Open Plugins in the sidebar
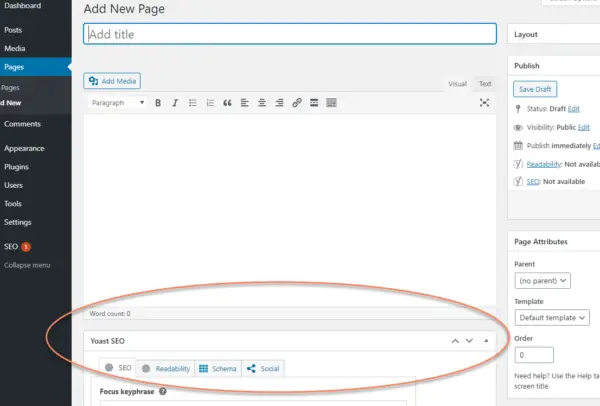Image resolution: width=600 pixels, height=406 pixels. click(x=16, y=167)
